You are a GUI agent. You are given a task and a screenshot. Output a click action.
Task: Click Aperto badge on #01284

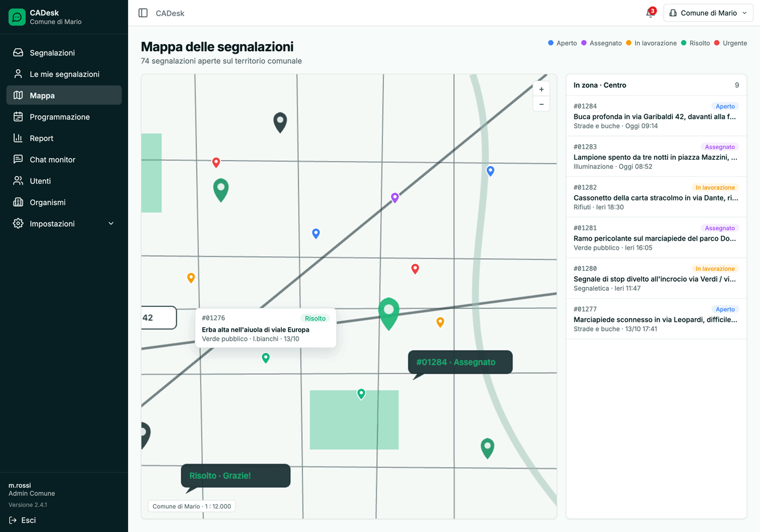[725, 106]
